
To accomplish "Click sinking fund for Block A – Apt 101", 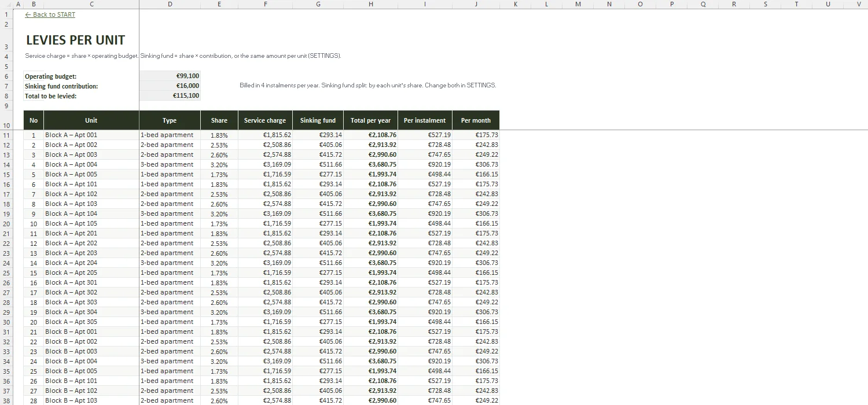I will (318, 184).
